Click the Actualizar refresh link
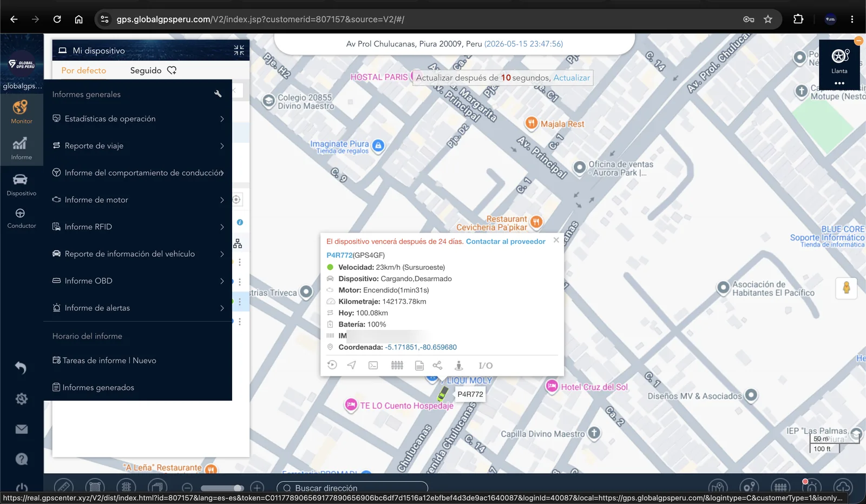The height and width of the screenshot is (504, 866). point(572,78)
